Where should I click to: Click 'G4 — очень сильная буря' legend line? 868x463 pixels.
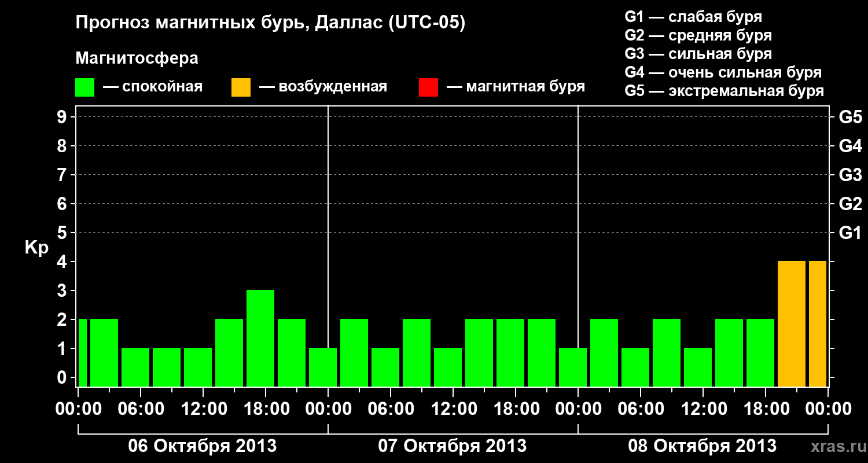tap(723, 72)
